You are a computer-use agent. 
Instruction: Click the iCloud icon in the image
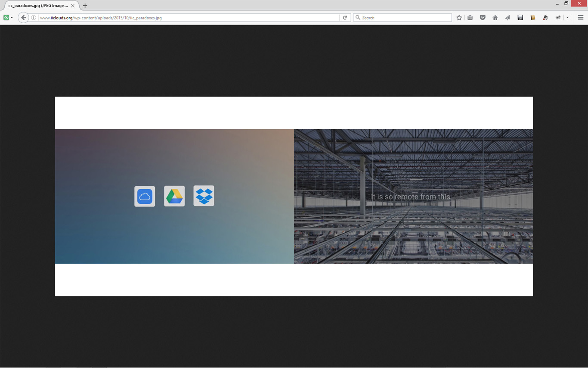click(145, 196)
